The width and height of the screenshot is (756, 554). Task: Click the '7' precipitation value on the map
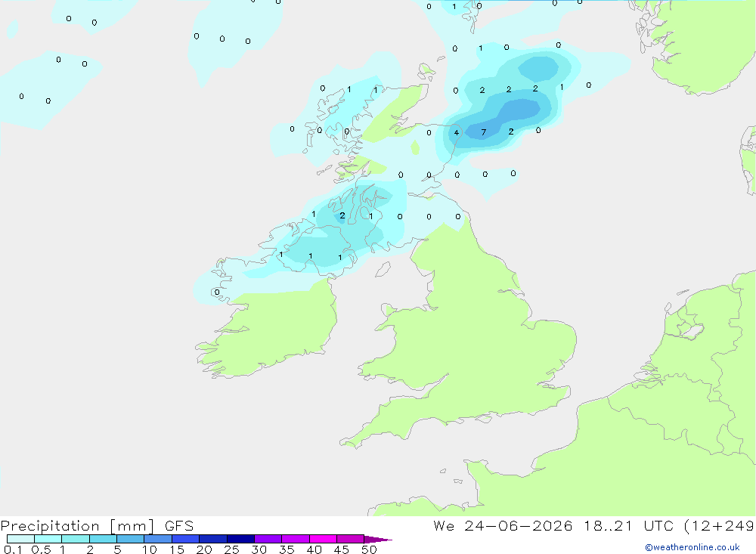pyautogui.click(x=484, y=132)
